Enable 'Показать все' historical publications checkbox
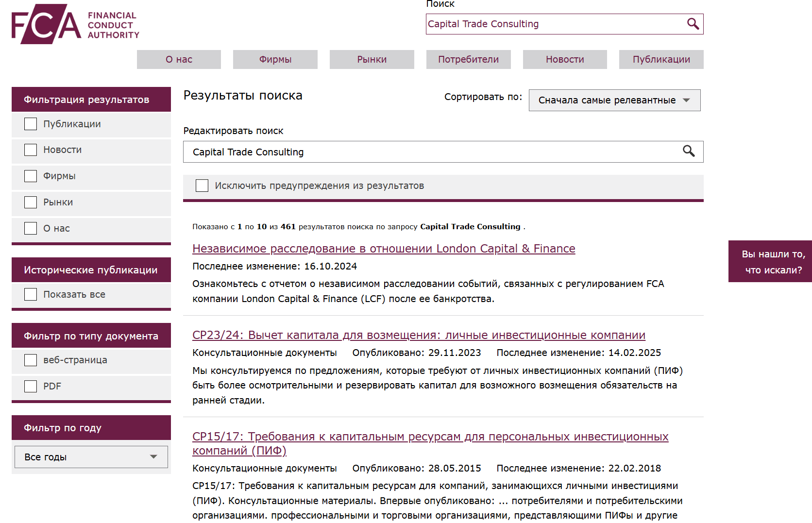 pos(31,294)
